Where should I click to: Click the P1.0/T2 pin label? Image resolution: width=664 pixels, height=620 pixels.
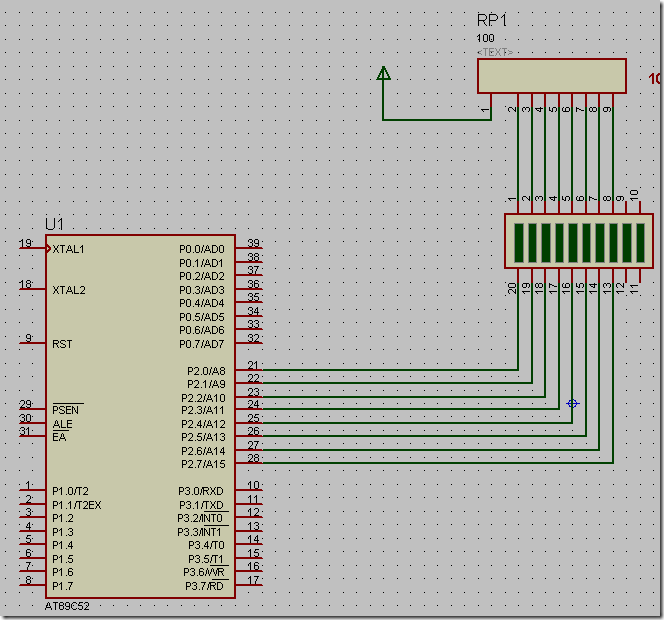click(x=70, y=491)
